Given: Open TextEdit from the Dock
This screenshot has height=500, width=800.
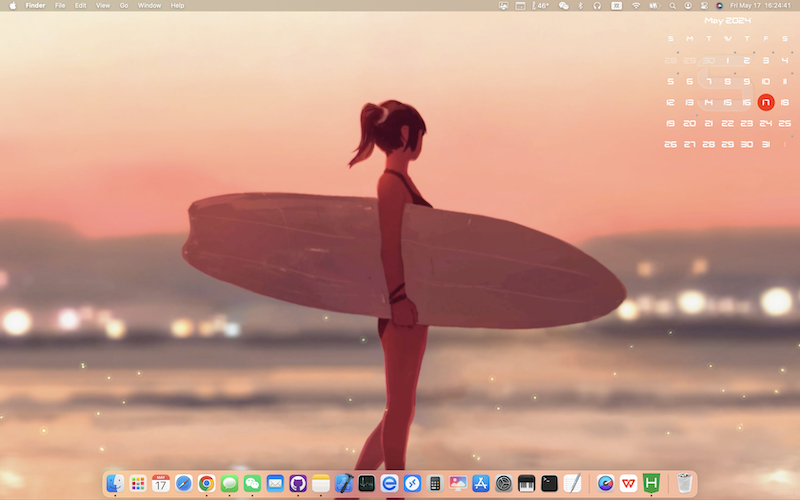Looking at the screenshot, I should (x=572, y=483).
